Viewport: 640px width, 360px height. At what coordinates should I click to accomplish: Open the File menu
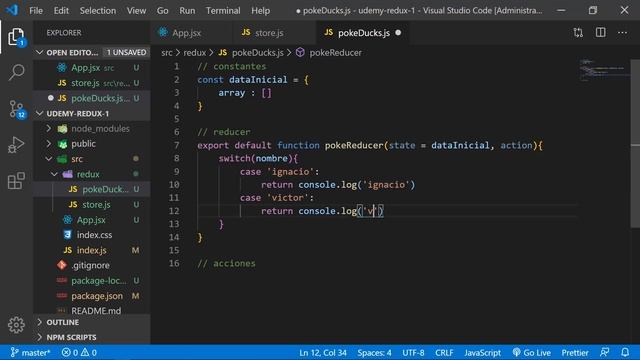[x=36, y=11]
